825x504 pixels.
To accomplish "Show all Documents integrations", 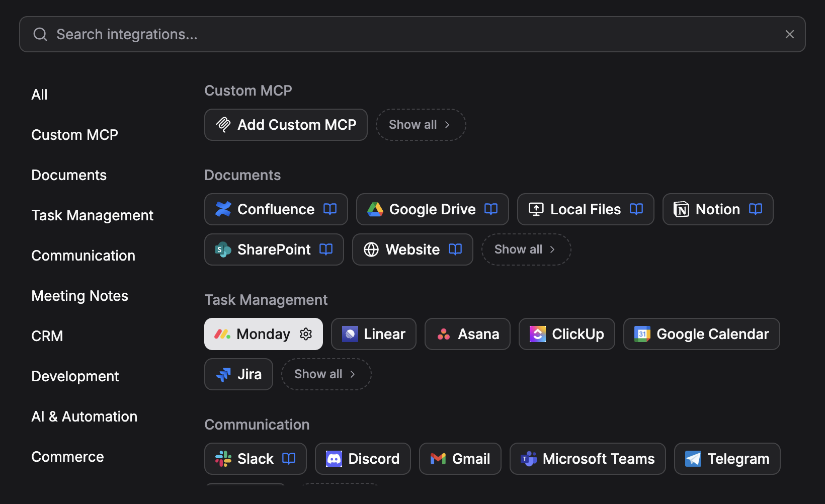I will pyautogui.click(x=526, y=249).
